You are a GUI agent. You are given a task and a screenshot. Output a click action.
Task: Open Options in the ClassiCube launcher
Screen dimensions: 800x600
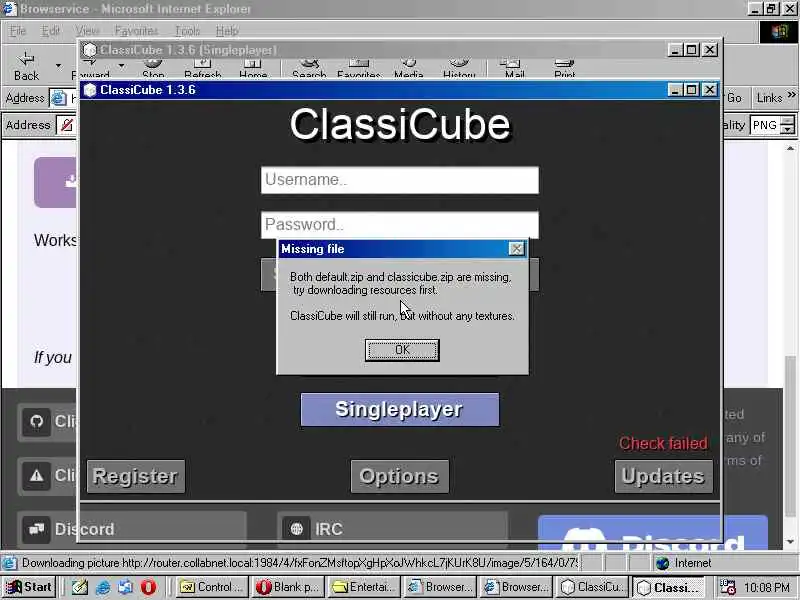point(399,476)
